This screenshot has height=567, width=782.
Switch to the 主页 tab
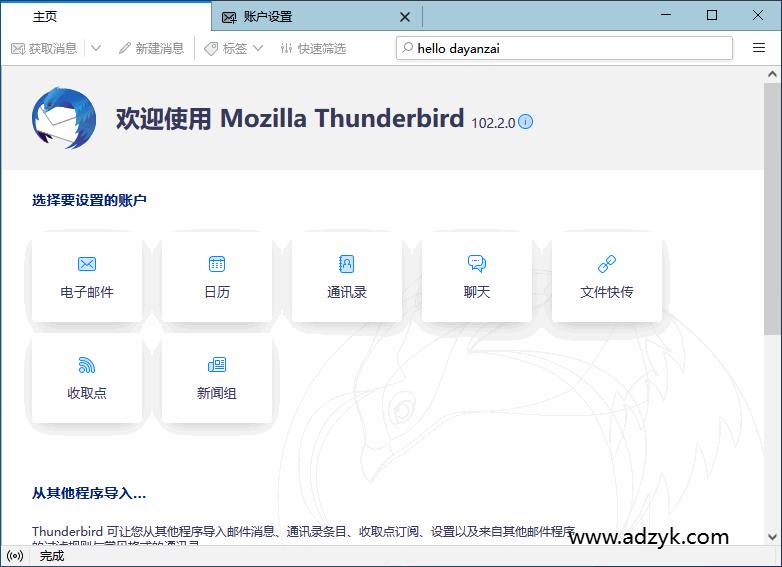[106, 16]
